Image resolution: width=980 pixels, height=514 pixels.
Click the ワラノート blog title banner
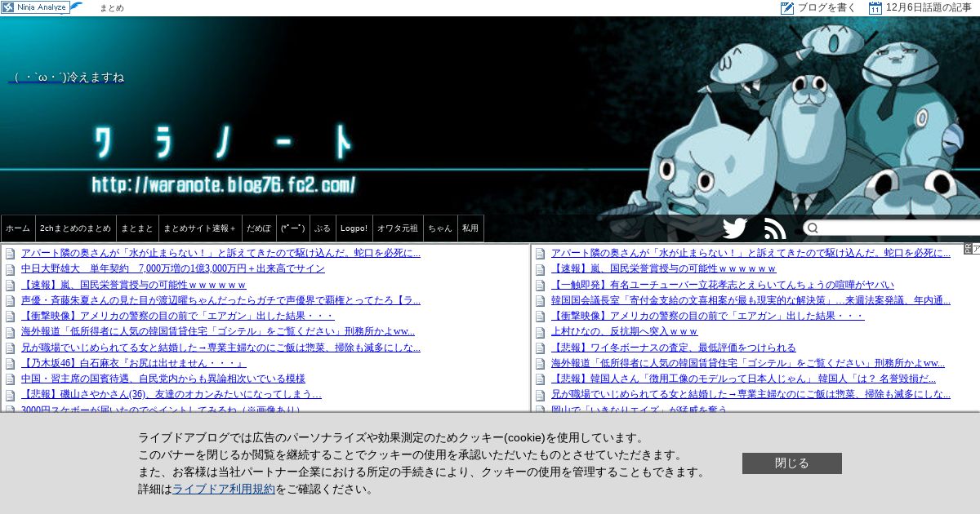click(x=224, y=143)
